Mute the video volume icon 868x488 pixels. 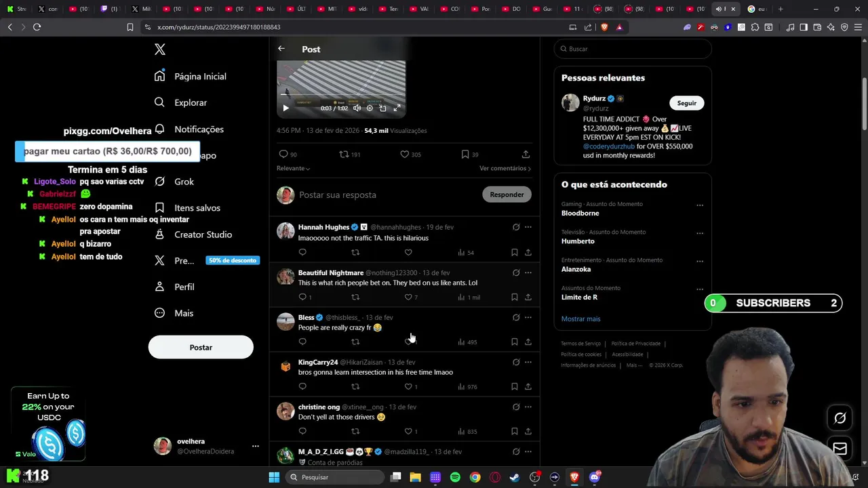pyautogui.click(x=357, y=108)
